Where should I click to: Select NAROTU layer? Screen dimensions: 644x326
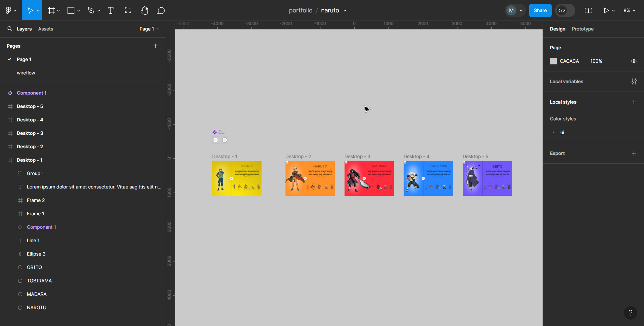point(83,308)
